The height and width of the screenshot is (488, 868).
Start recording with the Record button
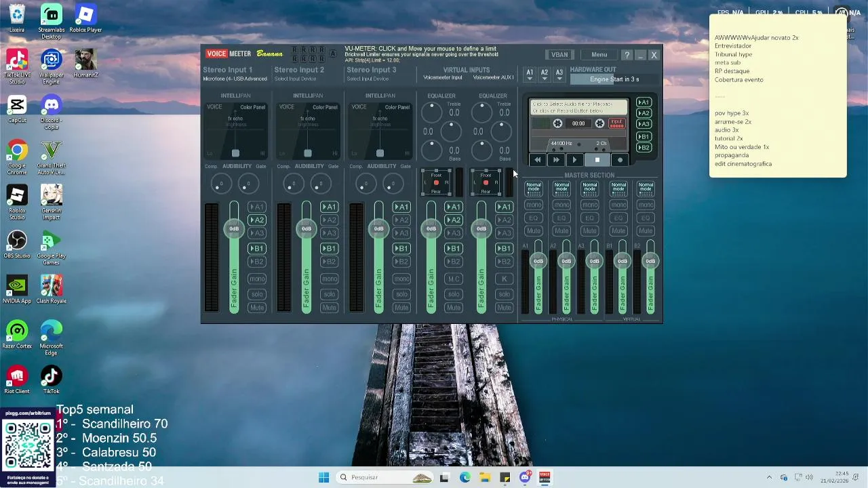pyautogui.click(x=620, y=160)
